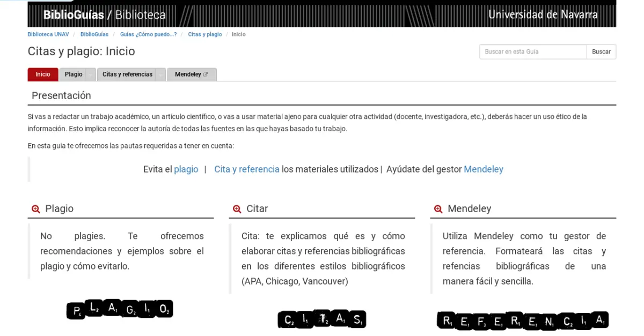Click the magnifier icon beside Mendeley heading

pyautogui.click(x=438, y=209)
